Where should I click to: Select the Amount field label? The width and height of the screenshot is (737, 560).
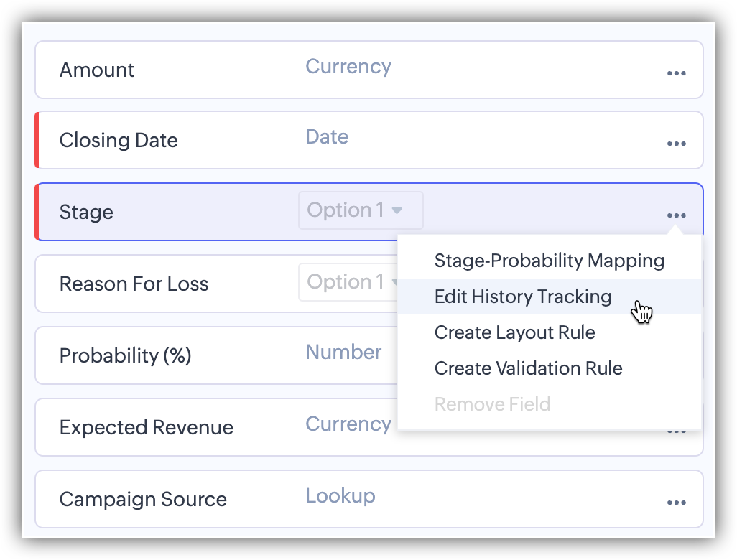coord(97,70)
